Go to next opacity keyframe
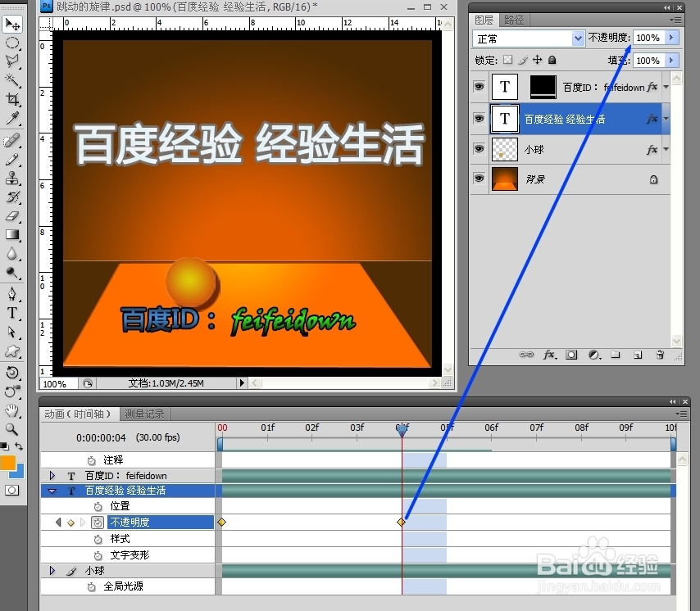This screenshot has width=700, height=611. [83, 523]
